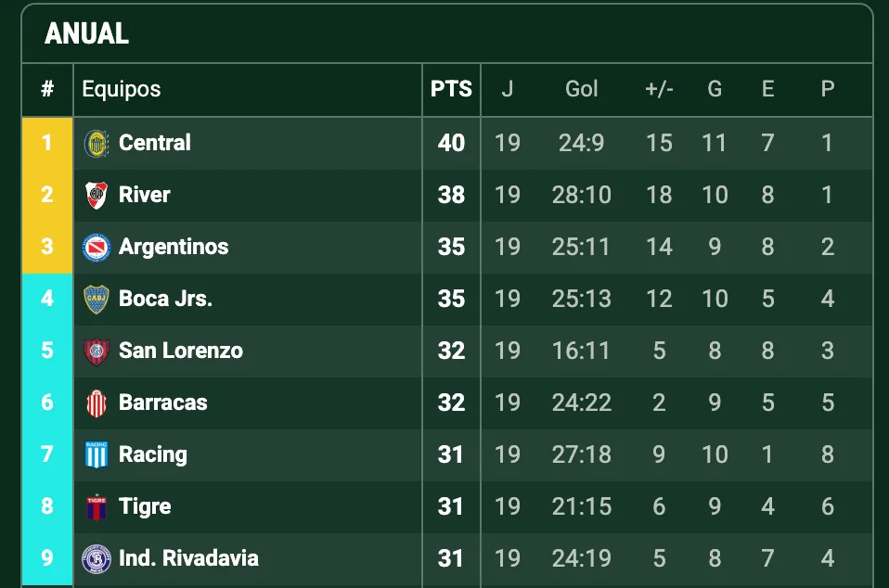Switch to the ANUAL standings tab
889x588 pixels.
click(85, 33)
